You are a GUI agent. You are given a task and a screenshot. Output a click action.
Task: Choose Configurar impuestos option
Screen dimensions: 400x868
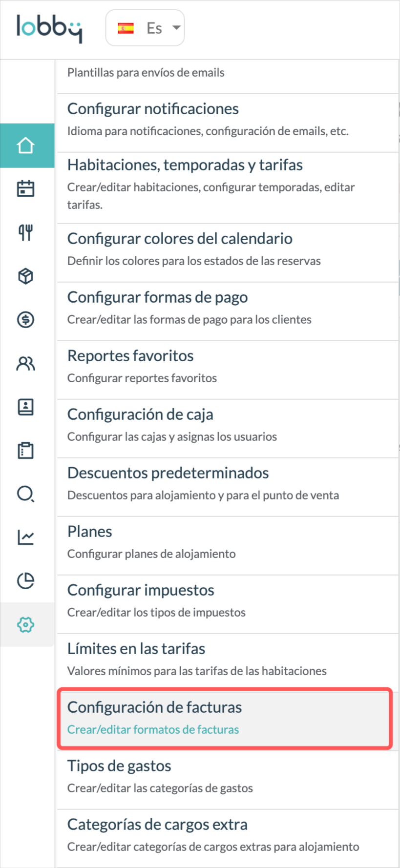pos(228,604)
